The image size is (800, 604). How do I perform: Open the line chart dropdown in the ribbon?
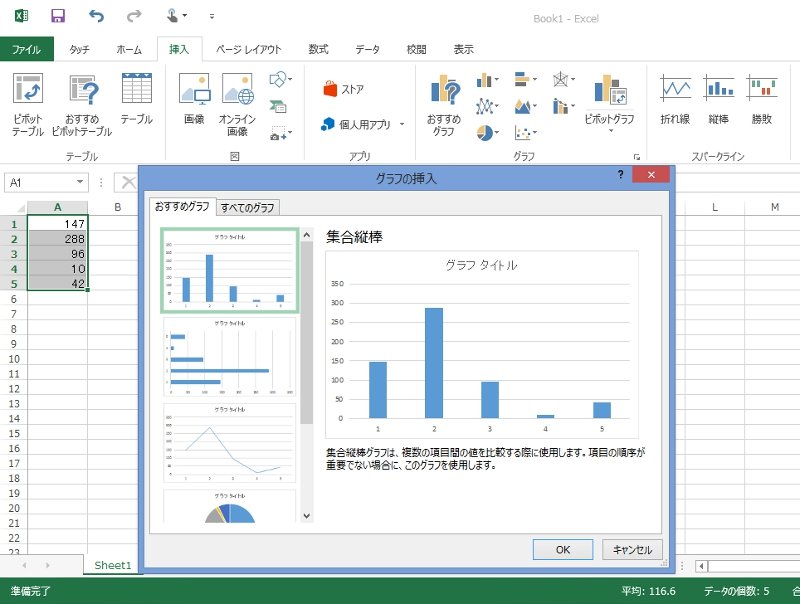coord(487,106)
